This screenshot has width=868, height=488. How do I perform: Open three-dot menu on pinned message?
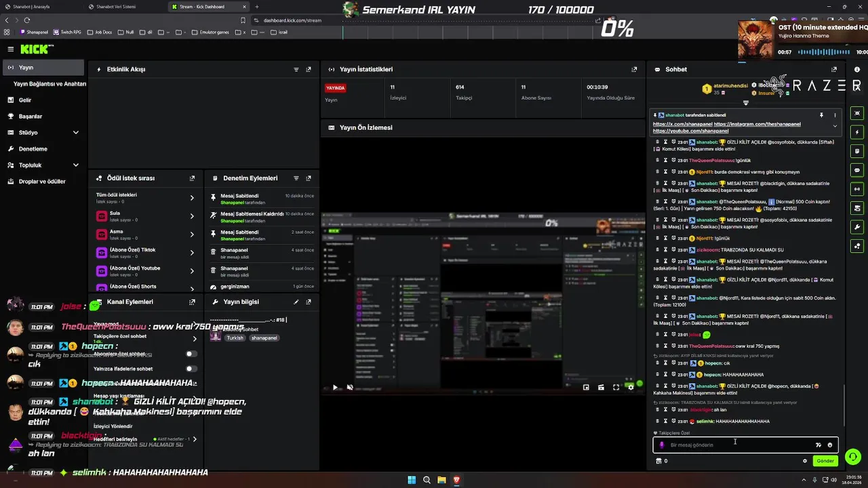835,115
